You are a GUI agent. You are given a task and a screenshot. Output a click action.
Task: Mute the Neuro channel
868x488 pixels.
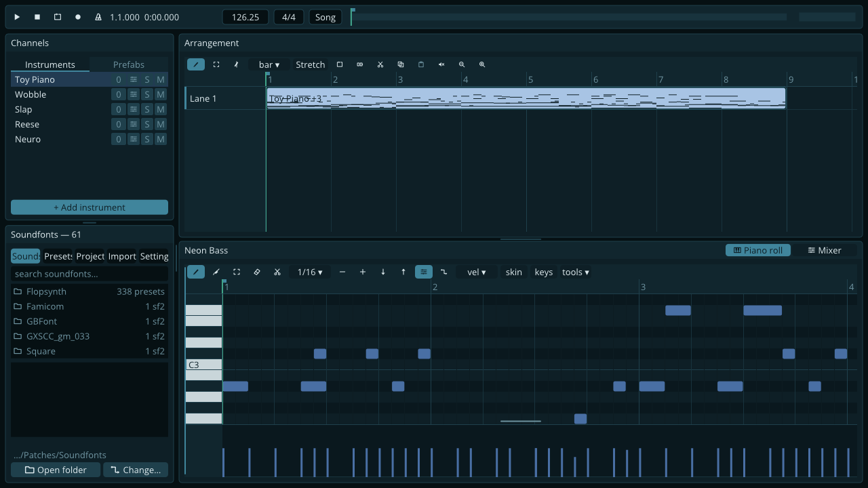pos(161,139)
